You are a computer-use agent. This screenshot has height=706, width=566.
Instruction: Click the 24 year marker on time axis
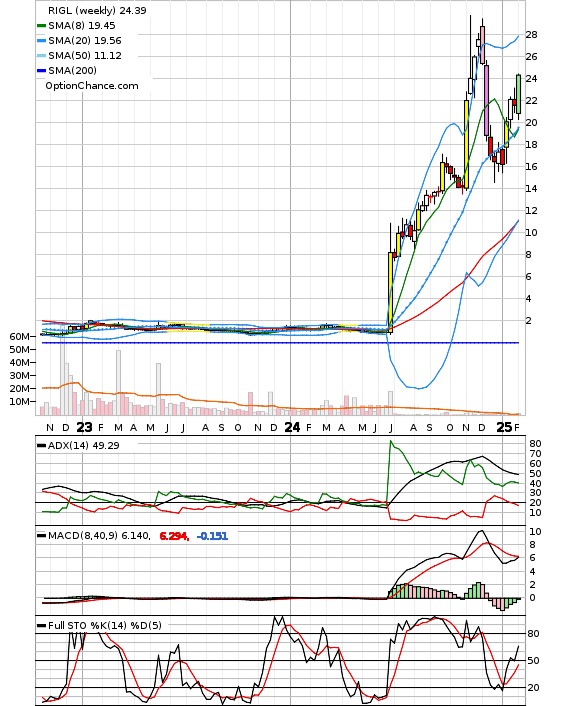292,427
